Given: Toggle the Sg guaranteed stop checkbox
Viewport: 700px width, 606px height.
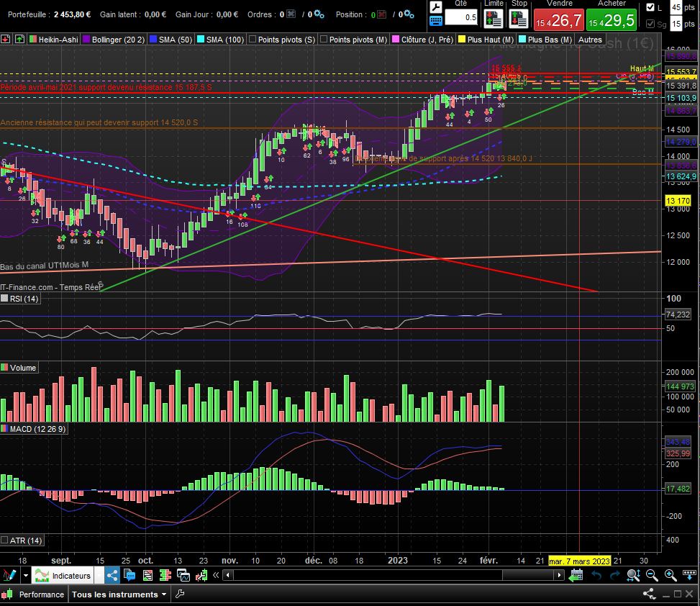Looking at the screenshot, I should click(x=650, y=24).
